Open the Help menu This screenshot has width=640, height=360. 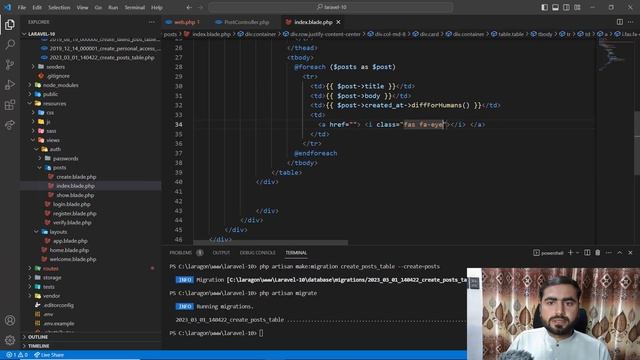click(x=157, y=7)
